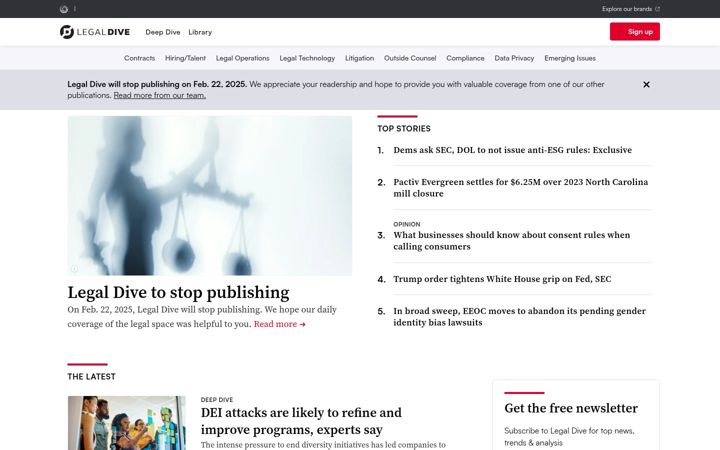Select the Litigation topic

pos(359,58)
